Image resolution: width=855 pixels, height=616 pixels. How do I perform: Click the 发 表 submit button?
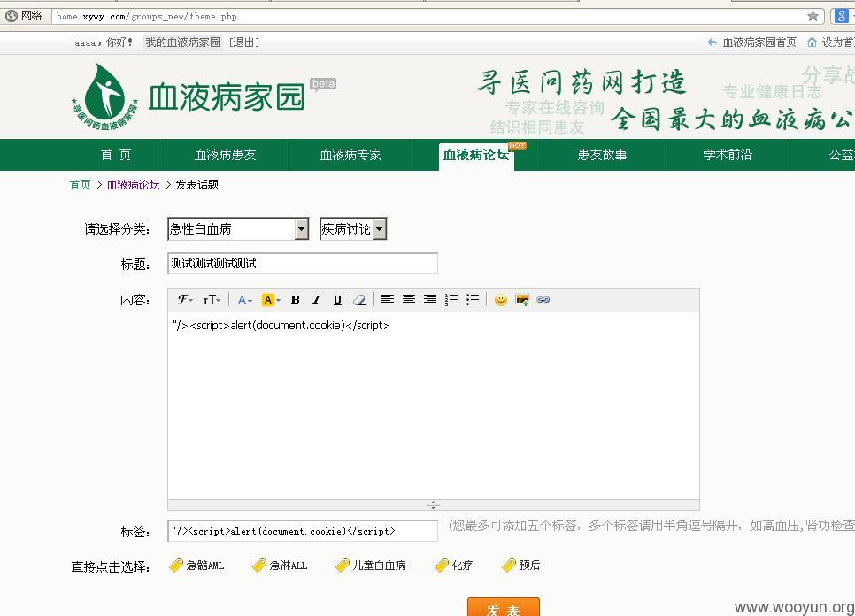504,607
